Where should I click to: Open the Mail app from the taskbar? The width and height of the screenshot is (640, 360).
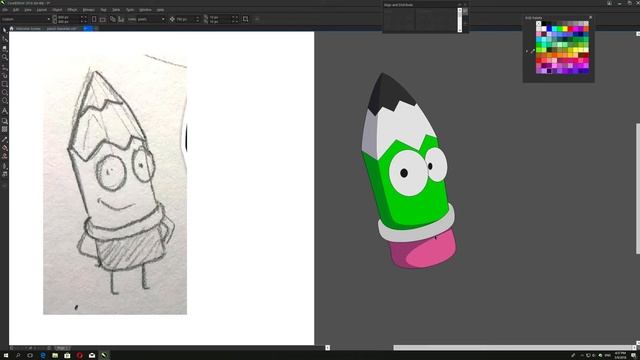click(x=92, y=356)
